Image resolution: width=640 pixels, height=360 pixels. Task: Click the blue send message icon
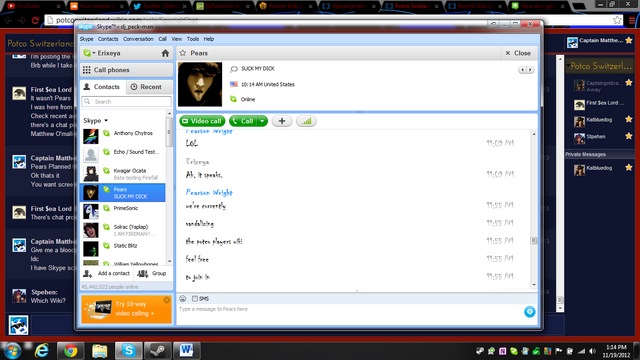(529, 312)
